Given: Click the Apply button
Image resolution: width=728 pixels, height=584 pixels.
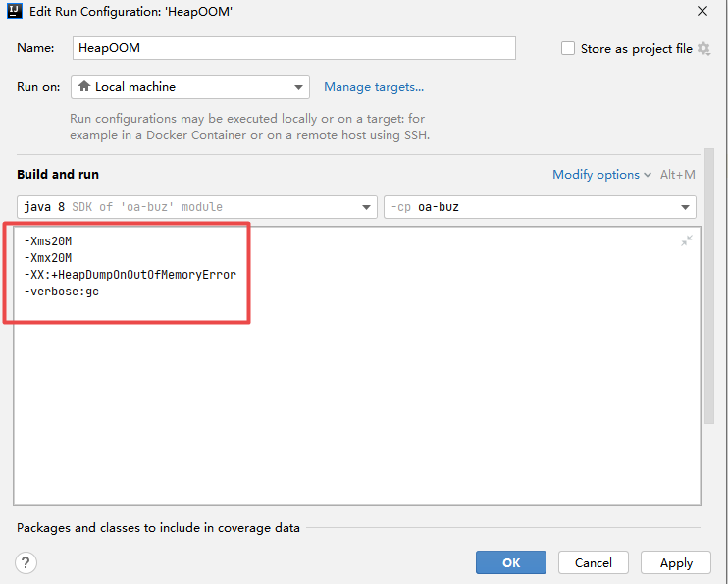Looking at the screenshot, I should click(x=676, y=562).
